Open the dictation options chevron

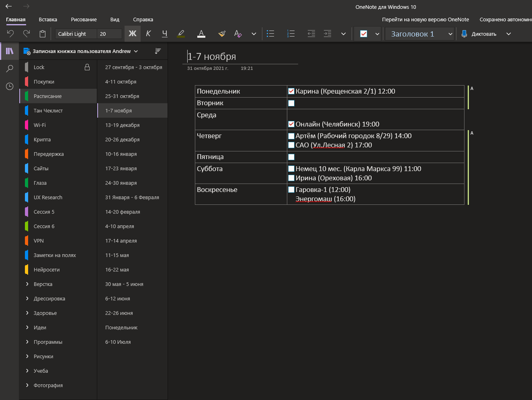point(509,34)
